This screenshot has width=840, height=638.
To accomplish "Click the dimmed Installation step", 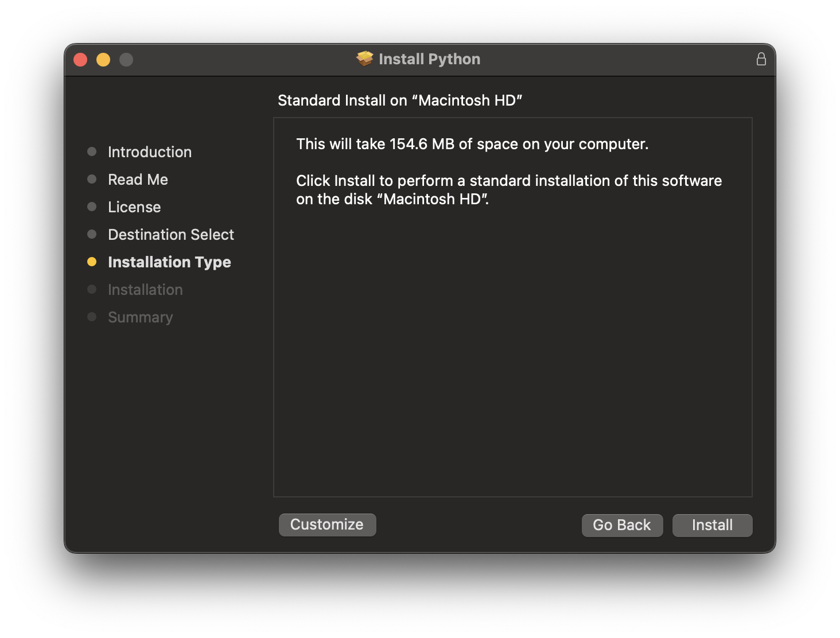I will [145, 290].
